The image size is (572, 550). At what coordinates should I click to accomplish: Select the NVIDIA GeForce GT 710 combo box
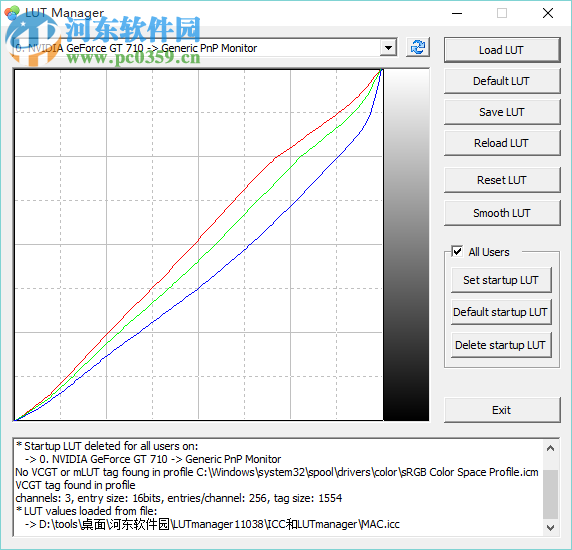click(x=205, y=47)
